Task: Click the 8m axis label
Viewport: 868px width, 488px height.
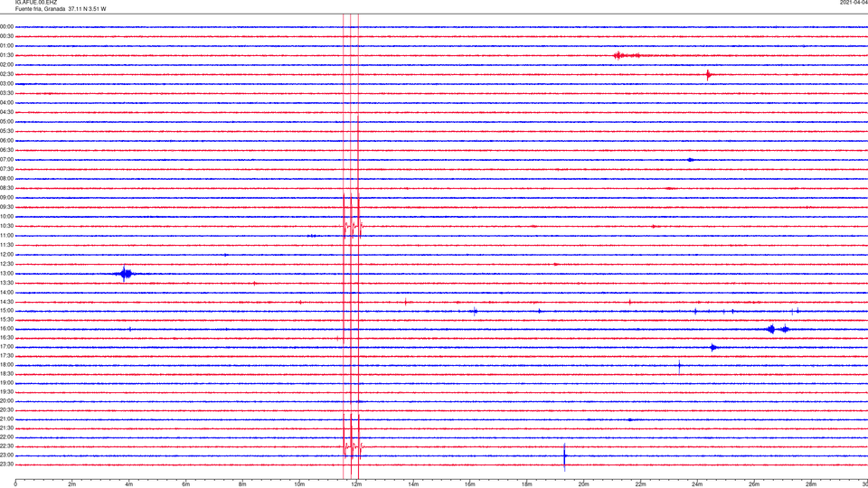Action: coord(242,484)
